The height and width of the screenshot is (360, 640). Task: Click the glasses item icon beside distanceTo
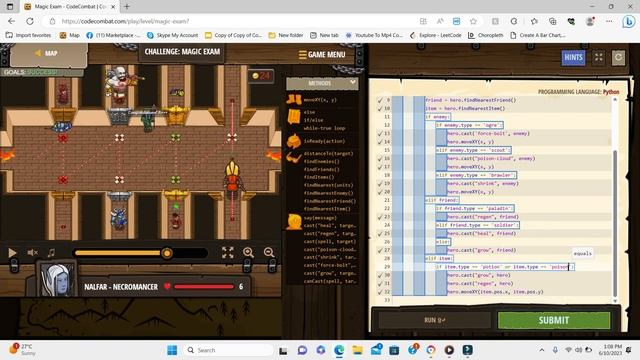[293, 157]
